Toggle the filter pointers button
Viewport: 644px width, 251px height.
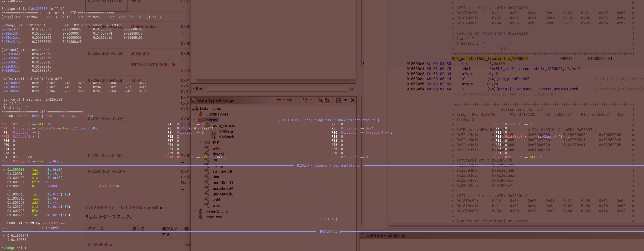point(327,100)
